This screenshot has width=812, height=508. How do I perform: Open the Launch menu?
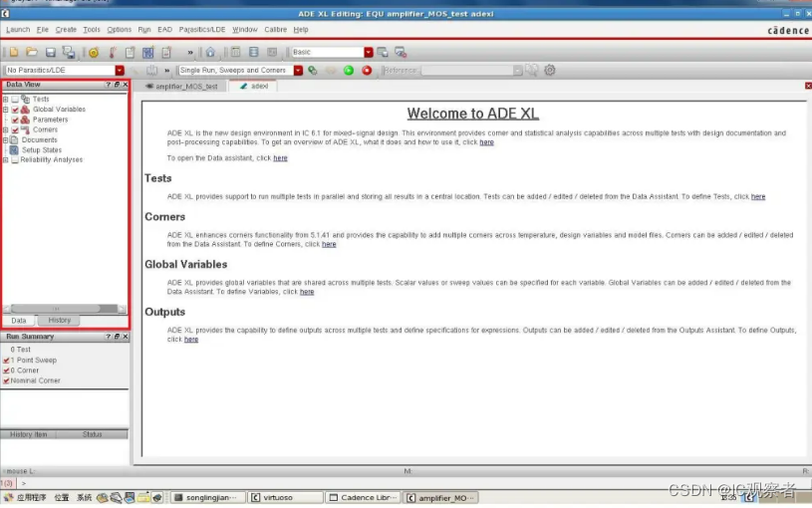coord(18,30)
